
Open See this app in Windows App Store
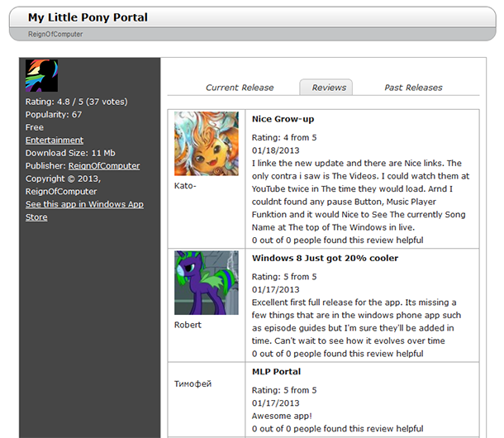click(84, 211)
